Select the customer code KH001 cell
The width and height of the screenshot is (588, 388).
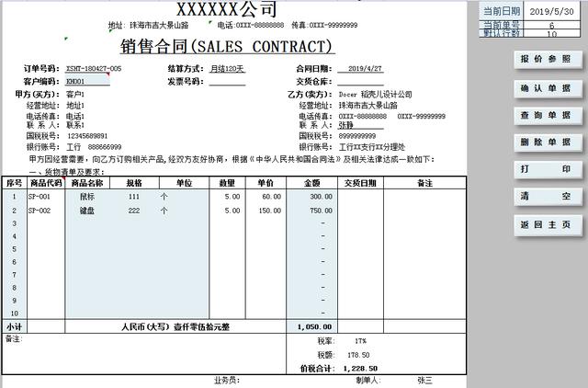tap(87, 81)
